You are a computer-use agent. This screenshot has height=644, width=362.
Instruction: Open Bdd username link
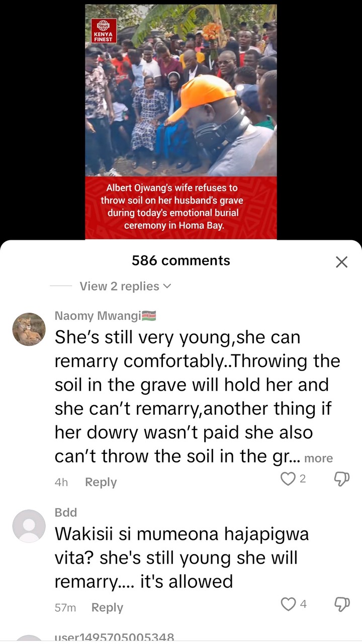tap(65, 512)
